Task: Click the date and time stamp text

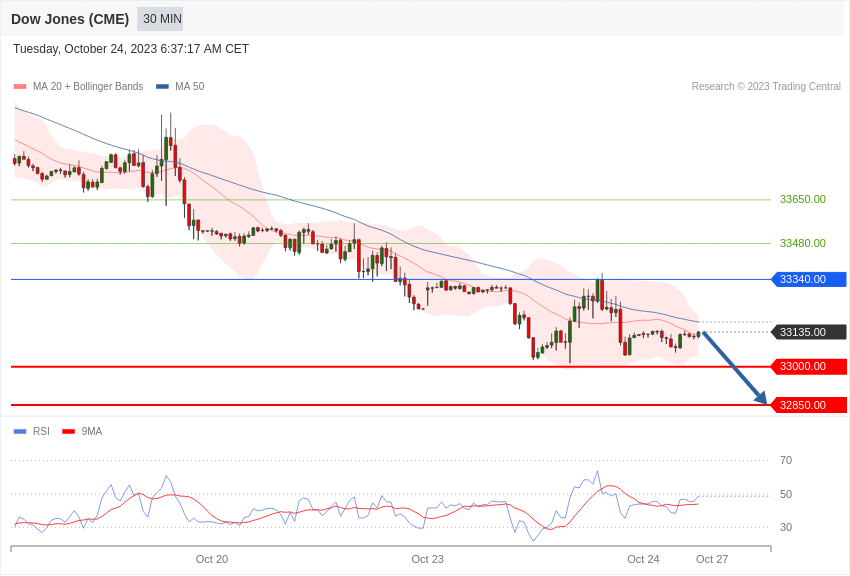Action: click(131, 49)
